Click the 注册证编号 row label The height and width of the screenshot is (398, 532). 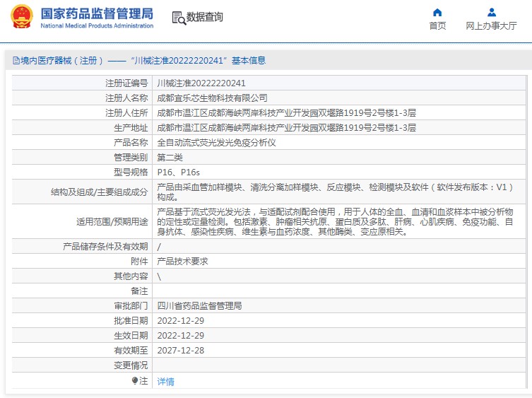(x=126, y=83)
